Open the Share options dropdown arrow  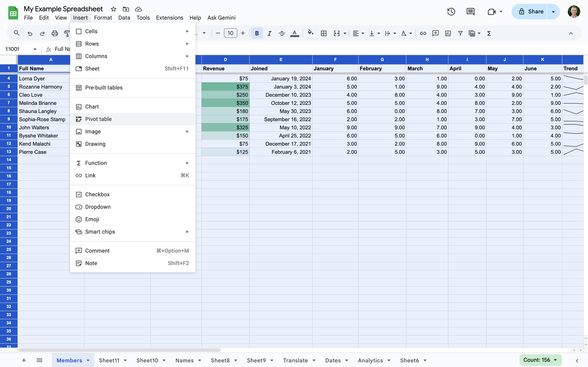pos(553,11)
